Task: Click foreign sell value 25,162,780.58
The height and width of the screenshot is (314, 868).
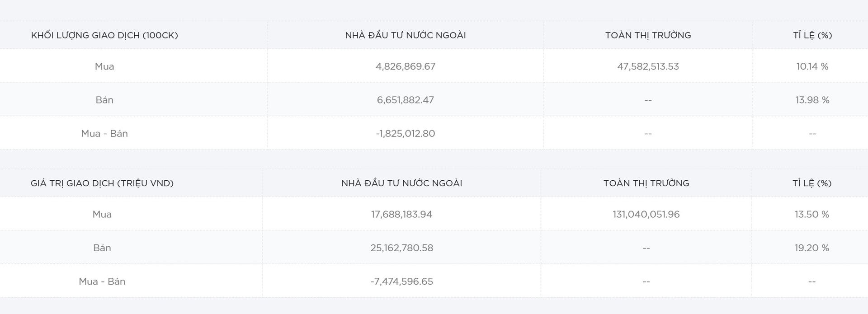Action: point(401,248)
